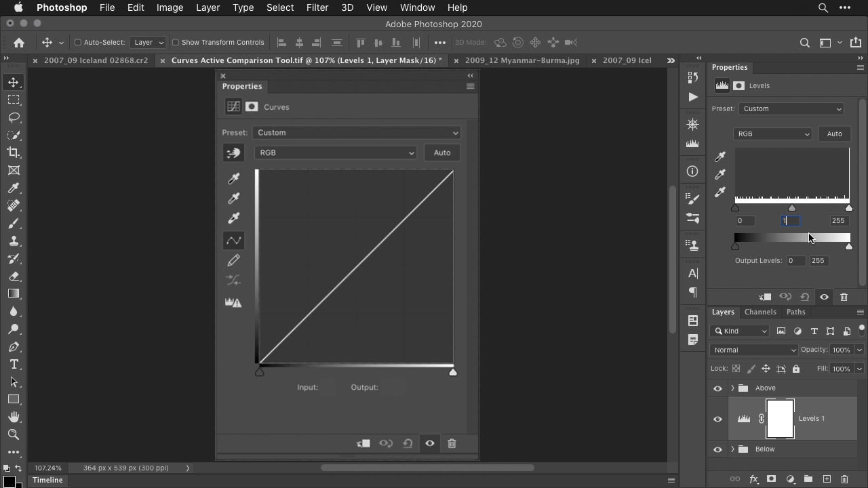
Task: Select the Move tool
Action: click(x=14, y=82)
